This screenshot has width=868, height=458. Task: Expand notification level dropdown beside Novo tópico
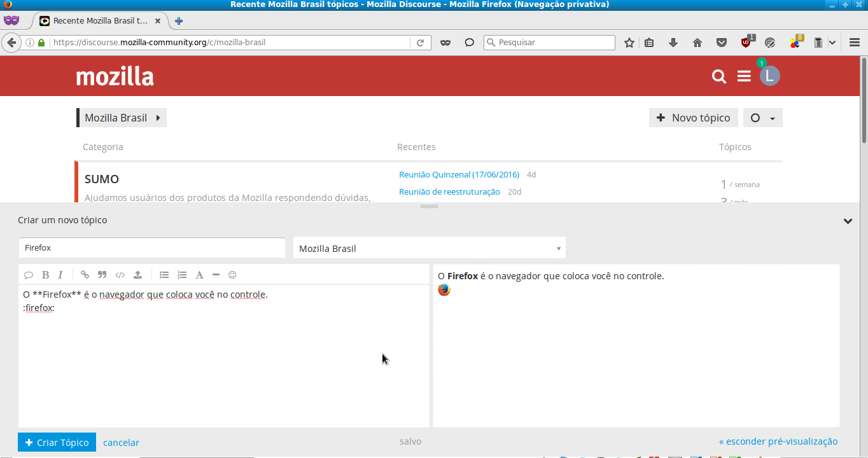click(762, 118)
